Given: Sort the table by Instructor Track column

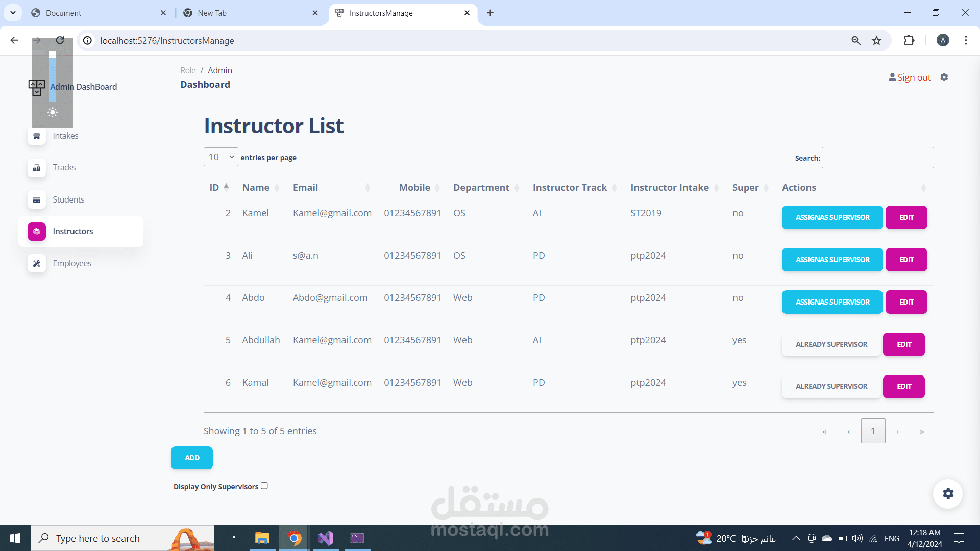Looking at the screenshot, I should point(575,187).
